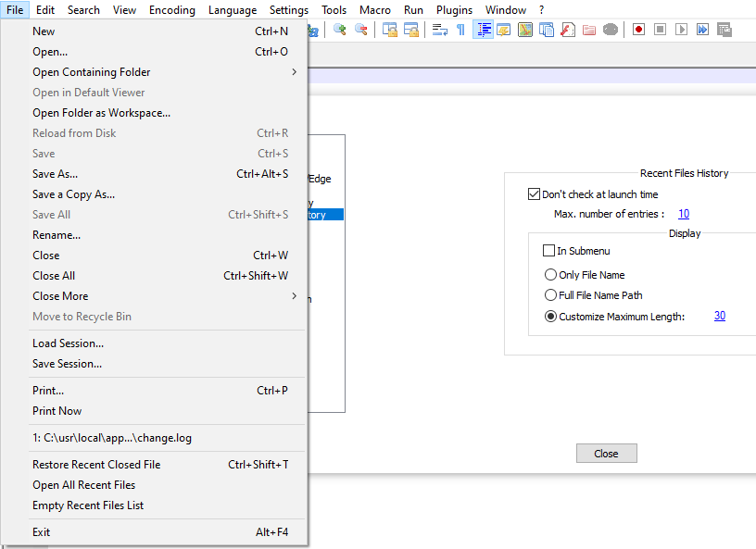756x549 pixels.
Task: Open the Language menu in menu bar
Action: (233, 9)
